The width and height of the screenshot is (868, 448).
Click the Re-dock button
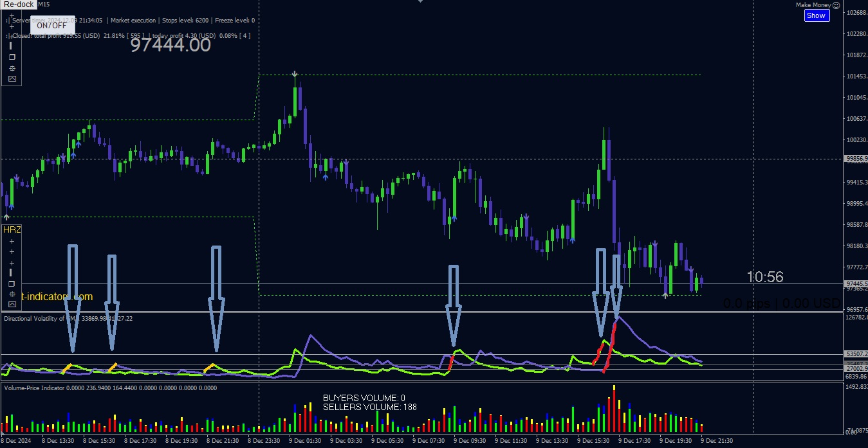[19, 4]
